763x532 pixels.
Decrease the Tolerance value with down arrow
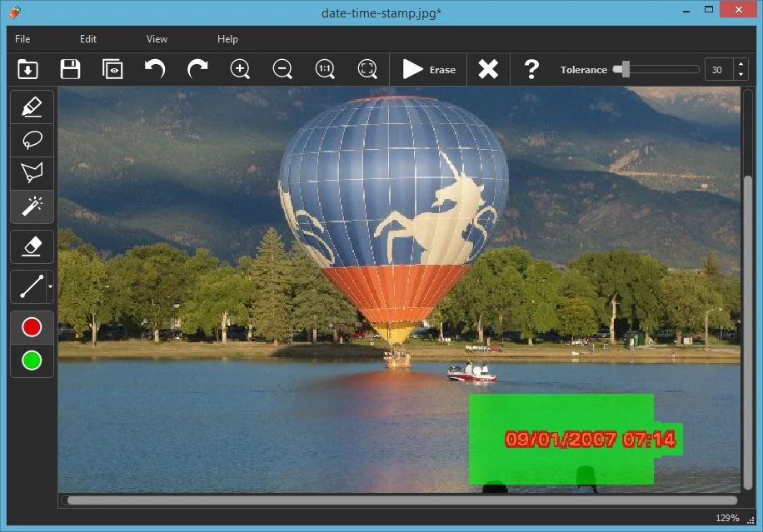(x=741, y=75)
